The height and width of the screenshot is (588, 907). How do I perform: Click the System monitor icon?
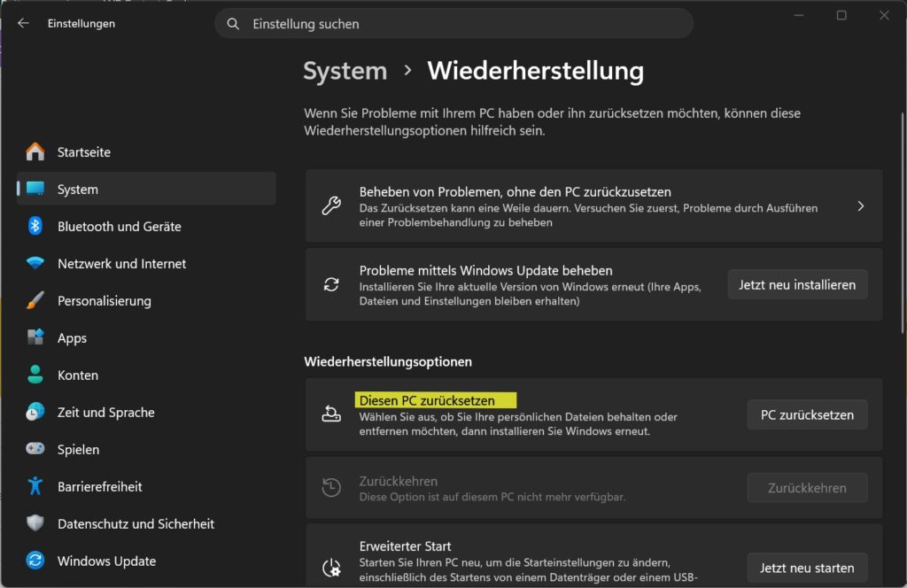click(x=35, y=189)
